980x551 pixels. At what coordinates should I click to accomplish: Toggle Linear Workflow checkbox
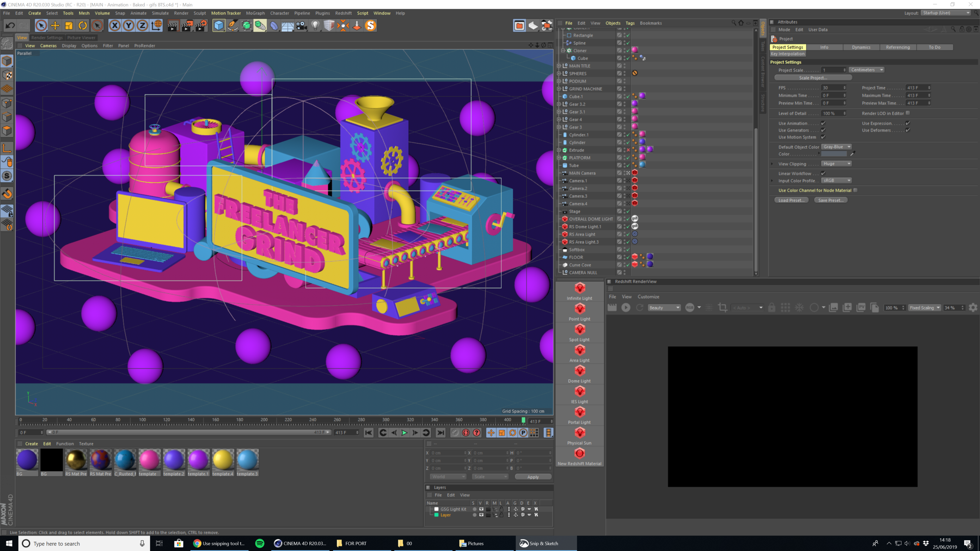click(x=823, y=173)
